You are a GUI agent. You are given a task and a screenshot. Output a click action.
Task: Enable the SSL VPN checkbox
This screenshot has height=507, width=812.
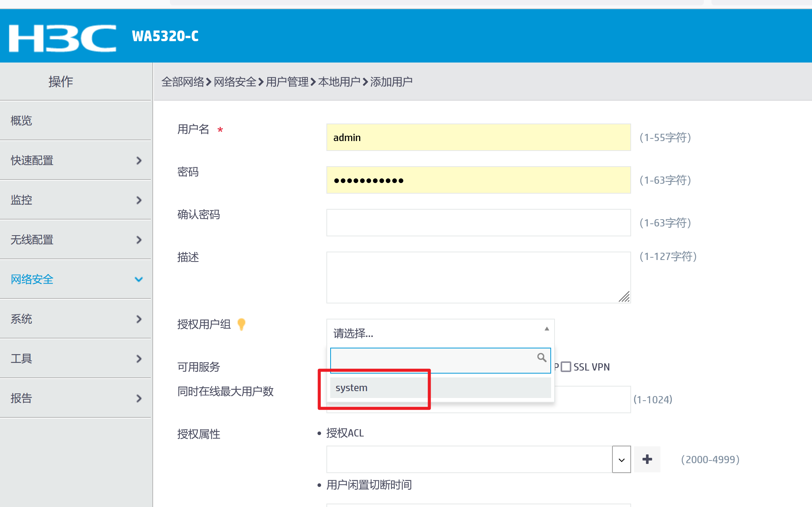(x=566, y=367)
